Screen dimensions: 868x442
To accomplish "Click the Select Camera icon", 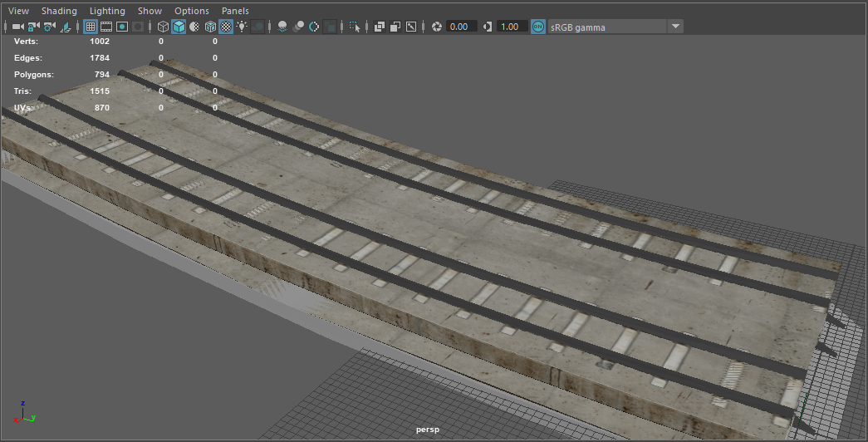I will pyautogui.click(x=17, y=27).
